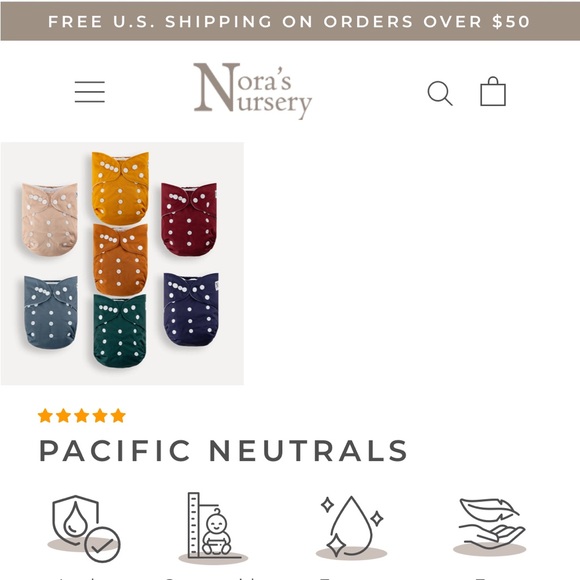The image size is (580, 580).
Task: Click the rust orange diaper in image
Action: (120, 259)
